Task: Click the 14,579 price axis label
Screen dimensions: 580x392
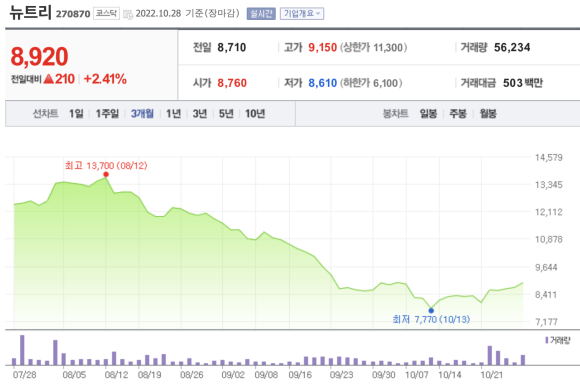Action: 549,158
